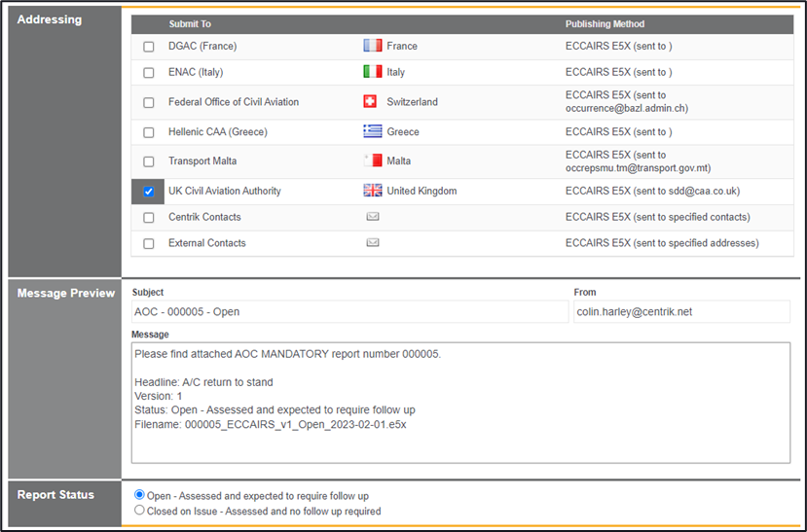Click the External Contacts envelope icon
Screen dimensions: 807x532
372,243
